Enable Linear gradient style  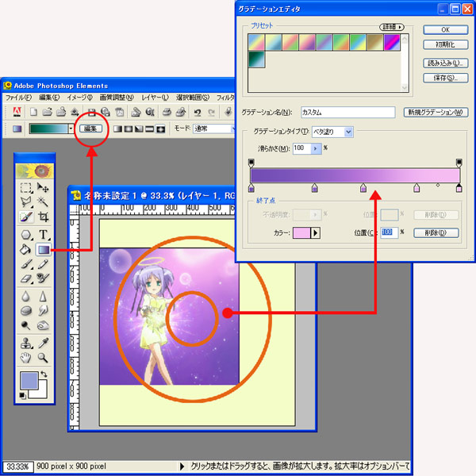(117, 129)
